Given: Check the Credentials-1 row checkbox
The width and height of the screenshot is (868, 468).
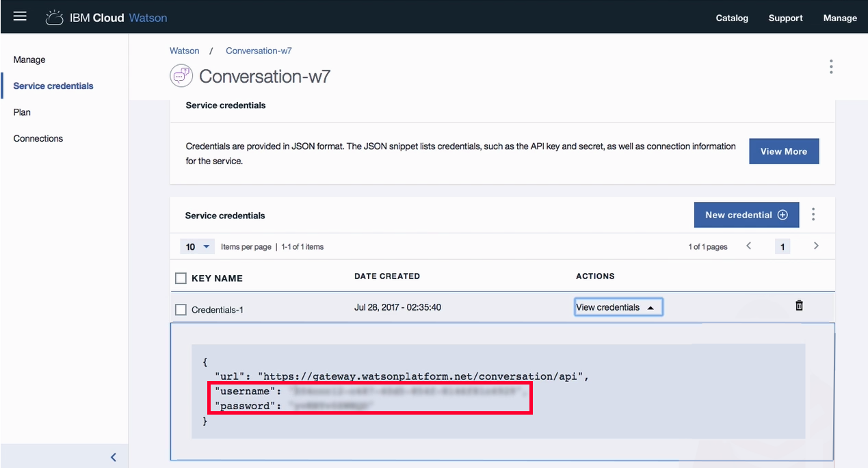Looking at the screenshot, I should 181,310.
